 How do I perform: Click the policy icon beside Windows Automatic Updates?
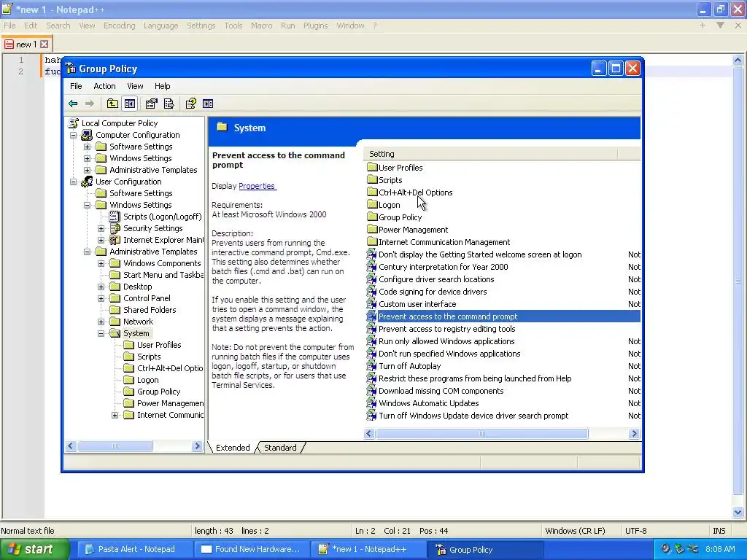click(371, 402)
